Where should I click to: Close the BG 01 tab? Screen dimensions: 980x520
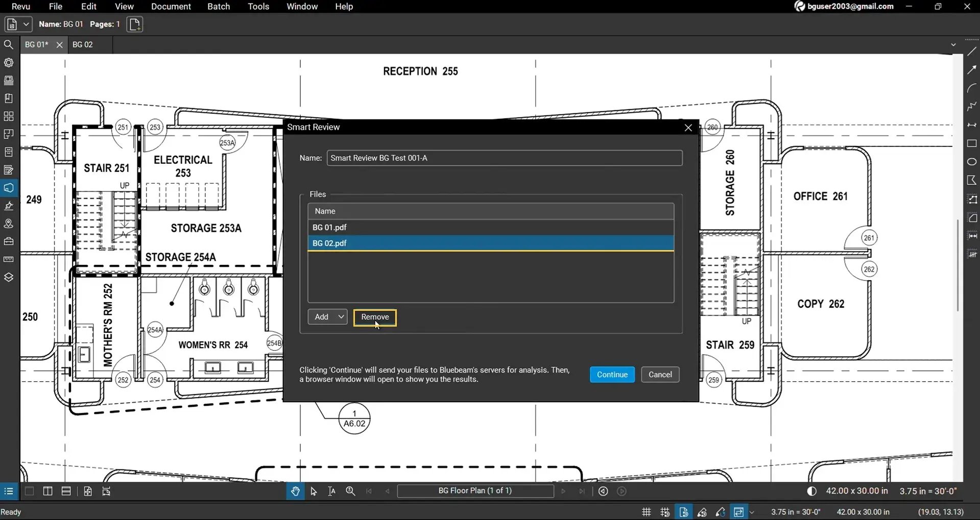pyautogui.click(x=59, y=45)
